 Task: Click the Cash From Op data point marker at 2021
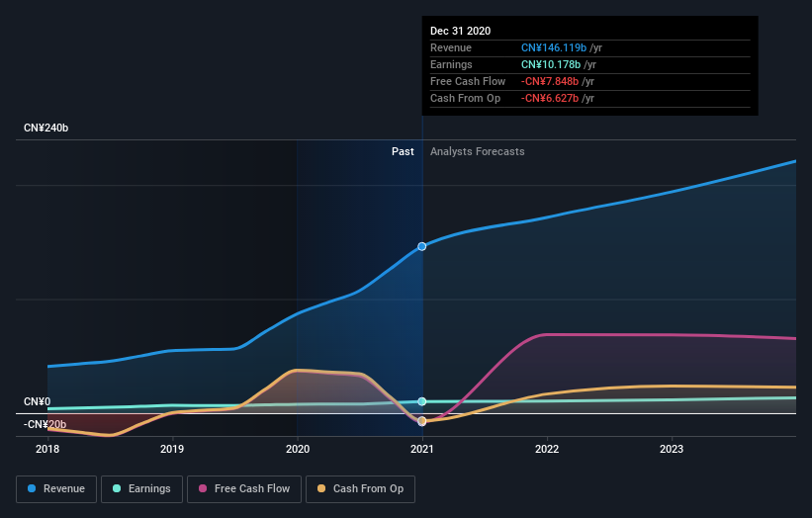(422, 421)
